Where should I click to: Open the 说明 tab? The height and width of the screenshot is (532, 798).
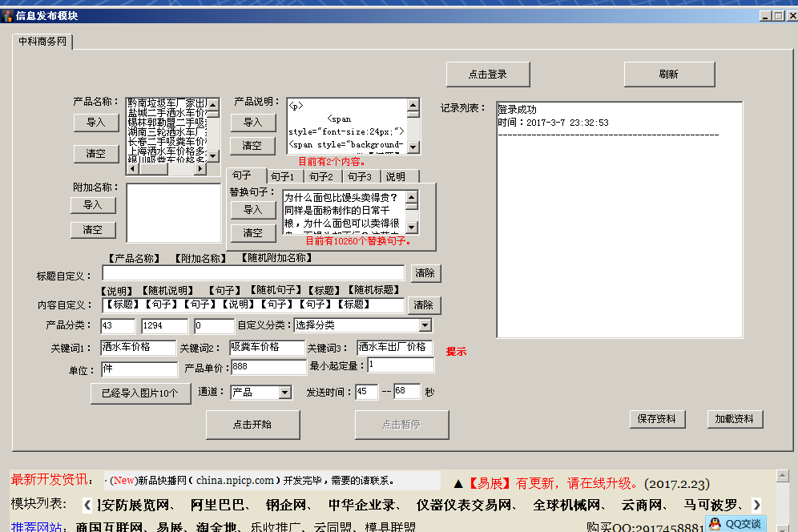pos(396,176)
